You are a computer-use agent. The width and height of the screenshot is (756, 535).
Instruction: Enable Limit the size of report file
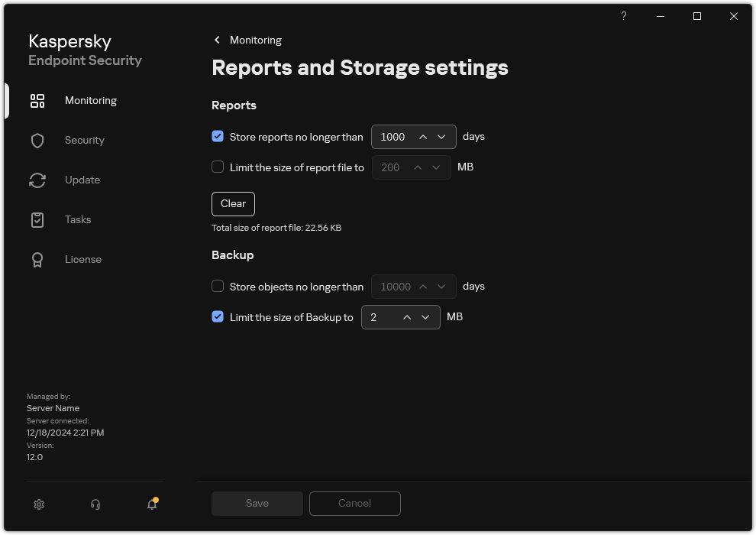218,167
